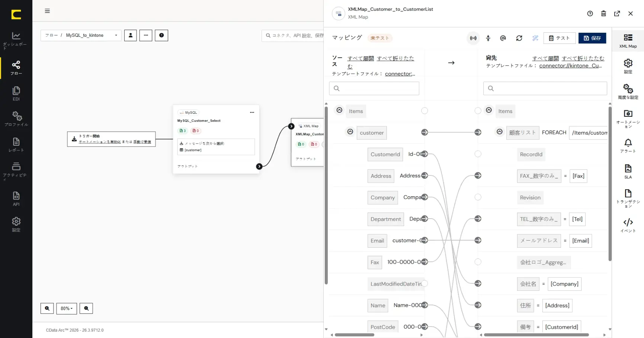Image resolution: width=644 pixels, height=338 pixels.
Task: Click the connector search box in flow canvas
Action: tap(292, 35)
